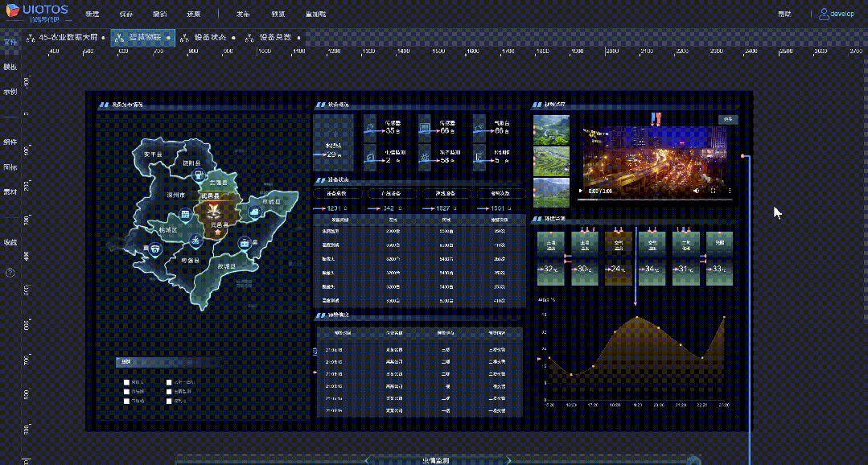Open the 收藏 panel in the sidebar
This screenshot has height=465, width=868.
[x=10, y=242]
